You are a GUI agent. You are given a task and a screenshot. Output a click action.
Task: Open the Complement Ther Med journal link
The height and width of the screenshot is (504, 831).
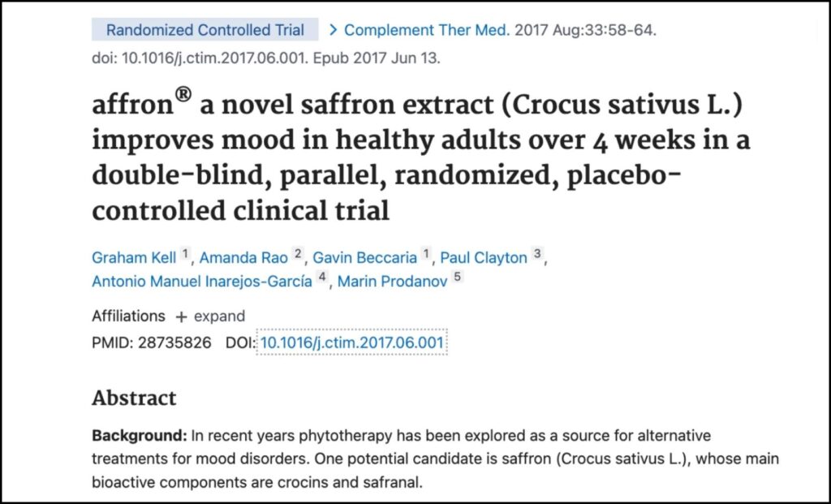click(427, 30)
